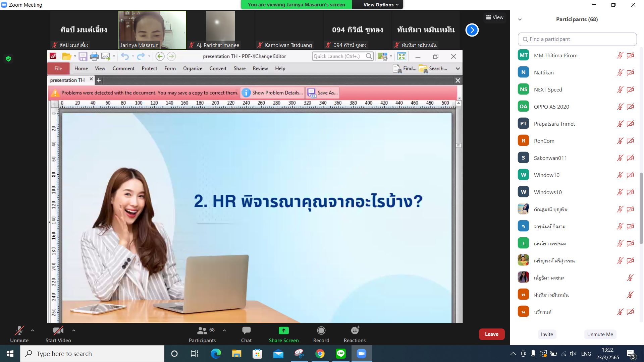Open the File menu in PDF-XChange
This screenshot has height=362, width=644.
[58, 68]
